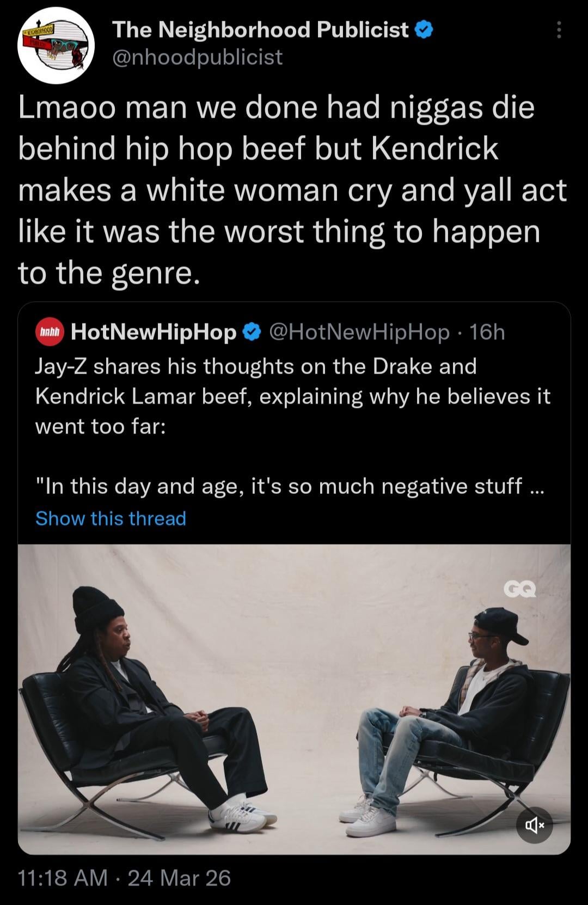Open the HotNewHipHop avatar icon
The height and width of the screenshot is (905, 588).
click(50, 332)
